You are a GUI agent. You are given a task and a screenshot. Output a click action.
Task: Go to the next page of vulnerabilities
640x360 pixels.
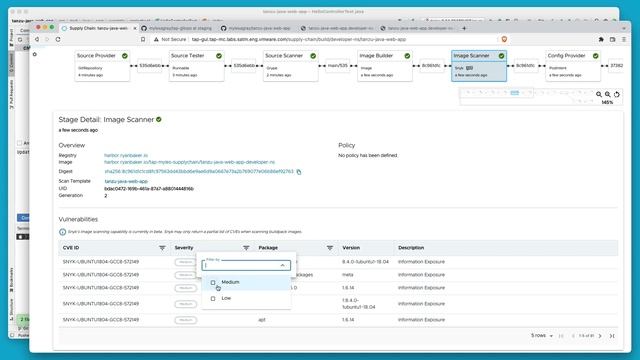click(600, 336)
